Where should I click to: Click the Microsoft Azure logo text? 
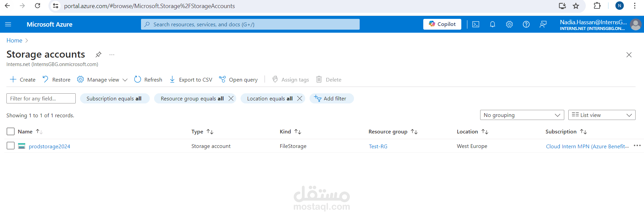[x=49, y=24]
